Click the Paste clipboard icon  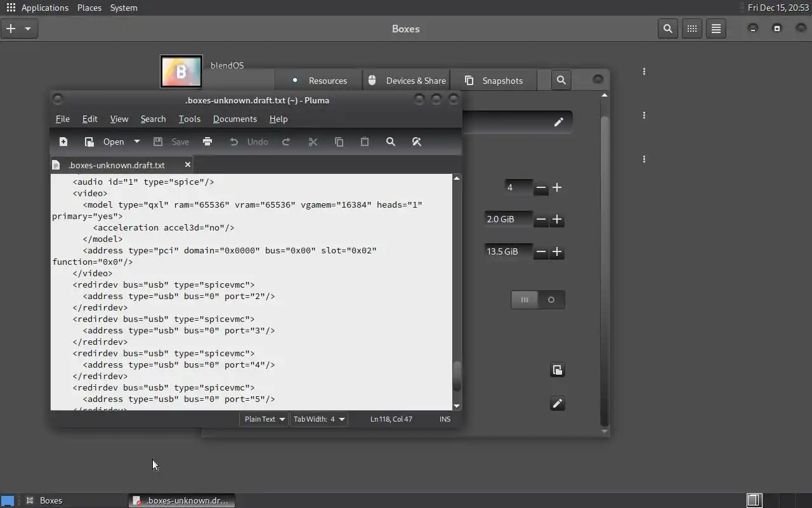coord(365,142)
